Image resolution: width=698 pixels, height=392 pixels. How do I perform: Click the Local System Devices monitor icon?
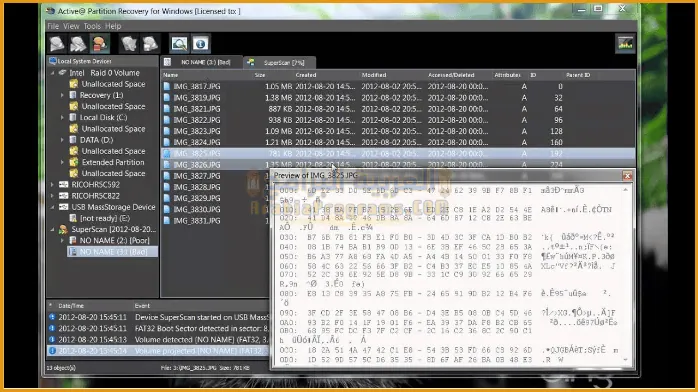pyautogui.click(x=53, y=61)
